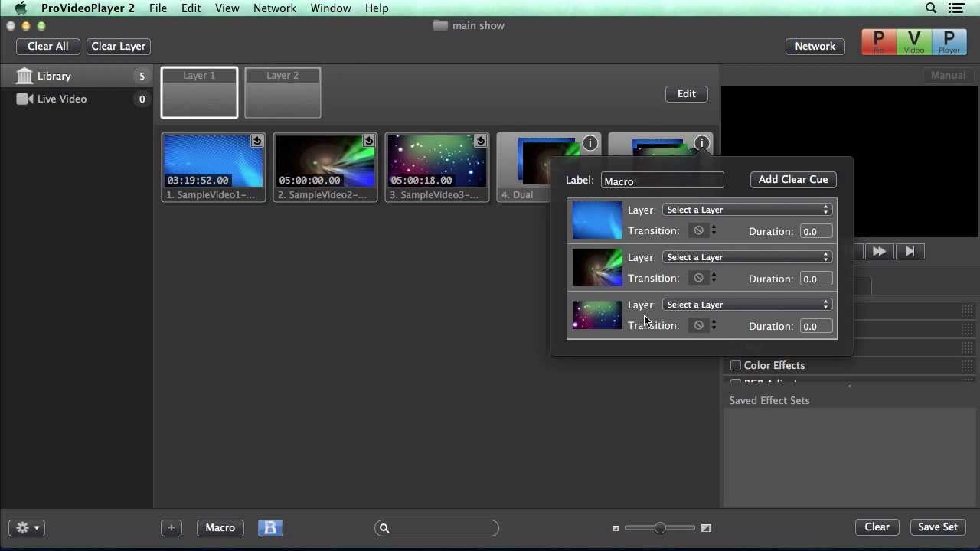Skip to end with the playback button

(910, 251)
